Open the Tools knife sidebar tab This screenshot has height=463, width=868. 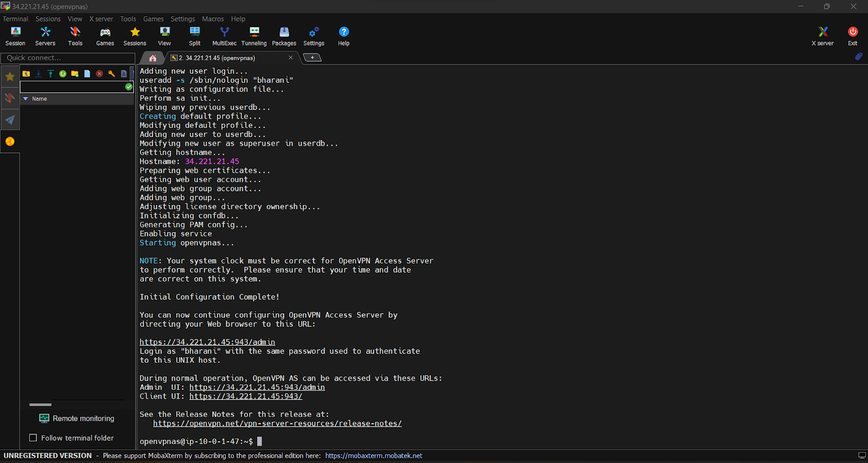point(10,98)
